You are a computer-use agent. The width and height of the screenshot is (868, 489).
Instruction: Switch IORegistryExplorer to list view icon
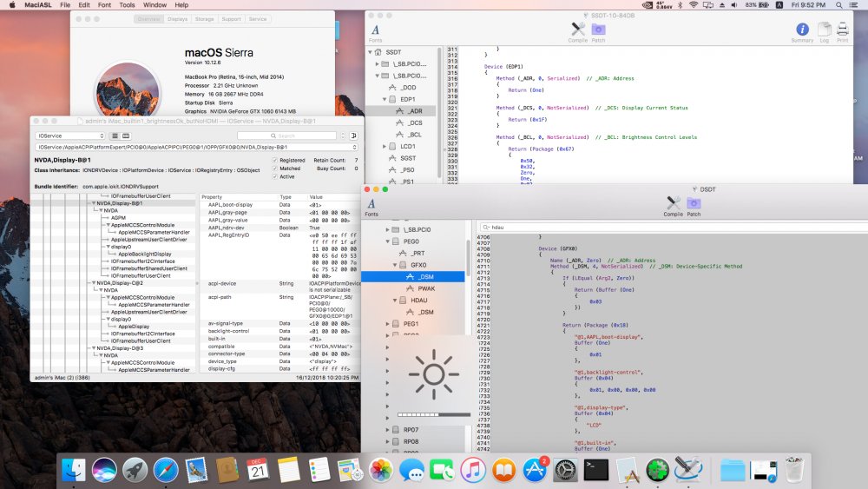coord(115,135)
